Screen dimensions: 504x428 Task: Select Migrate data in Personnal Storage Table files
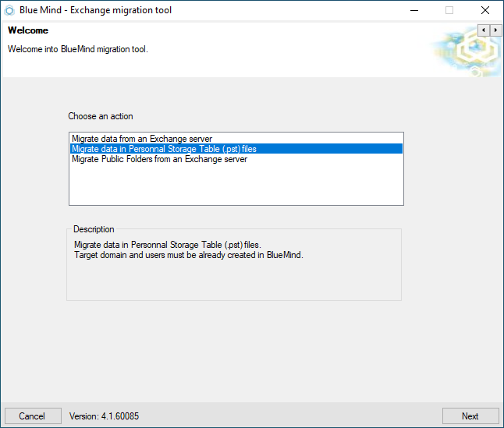(x=236, y=149)
